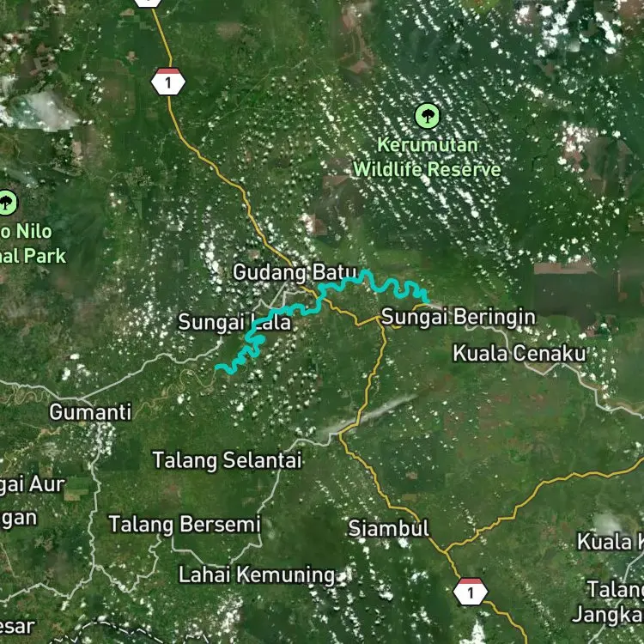Select the Lahai Kemuning label
Viewport: 644px width, 644px height.
point(257,574)
